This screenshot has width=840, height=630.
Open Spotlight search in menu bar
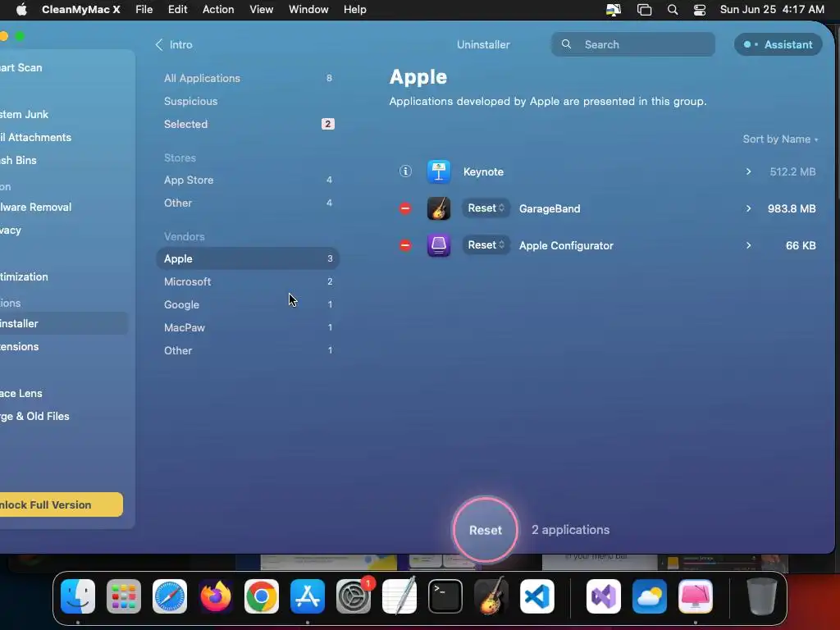673,10
